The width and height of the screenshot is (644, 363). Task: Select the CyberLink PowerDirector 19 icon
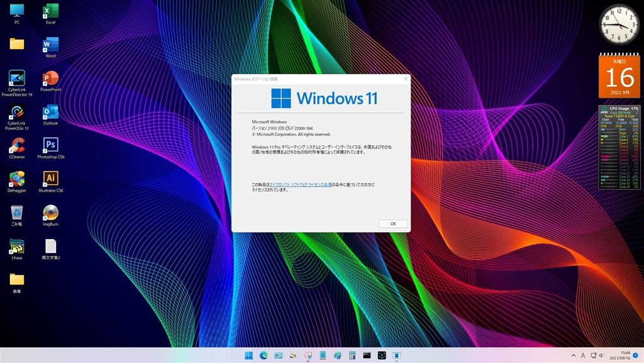17,79
